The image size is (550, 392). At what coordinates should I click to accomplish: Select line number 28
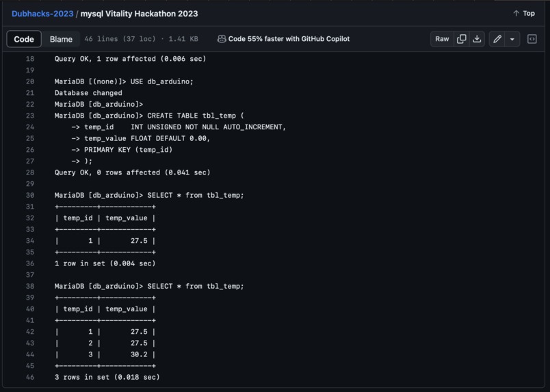pos(30,172)
